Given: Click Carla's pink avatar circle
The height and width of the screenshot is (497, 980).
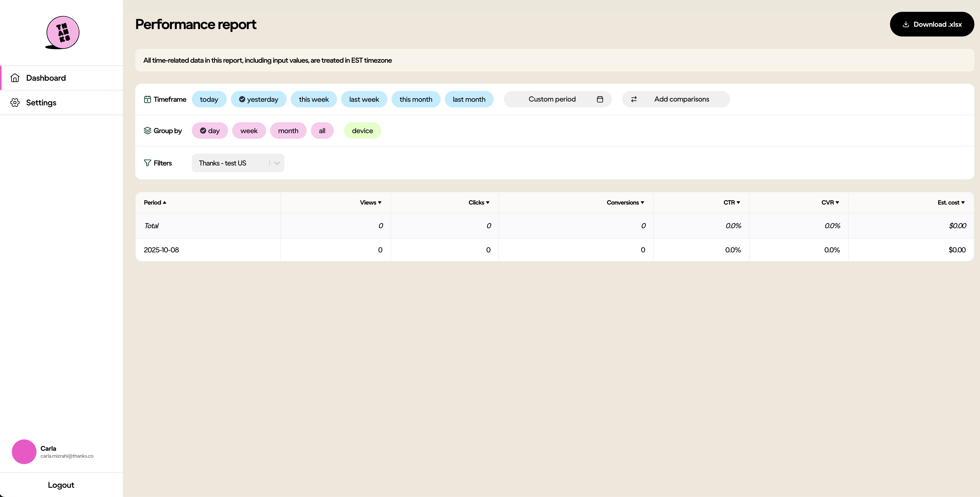Looking at the screenshot, I should (x=24, y=452).
